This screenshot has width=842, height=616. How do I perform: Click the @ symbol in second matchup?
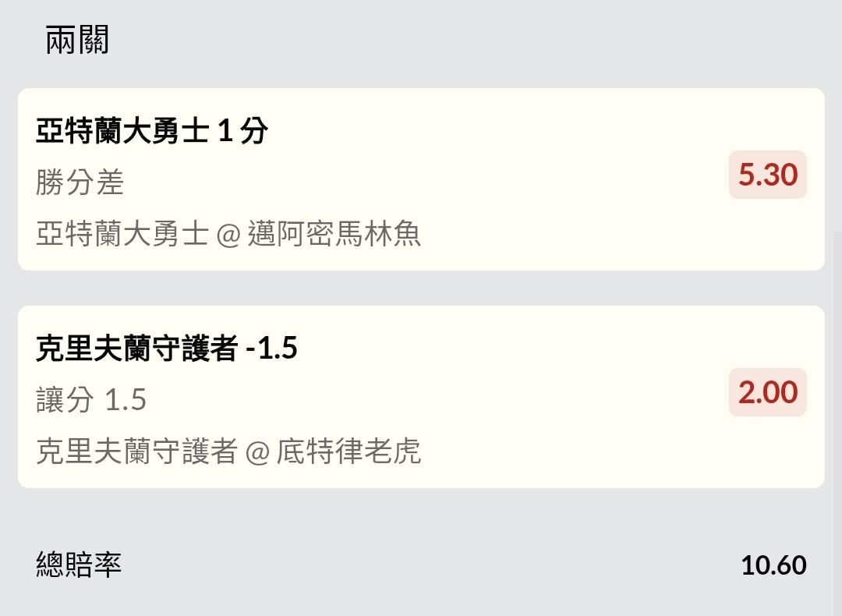(x=257, y=452)
